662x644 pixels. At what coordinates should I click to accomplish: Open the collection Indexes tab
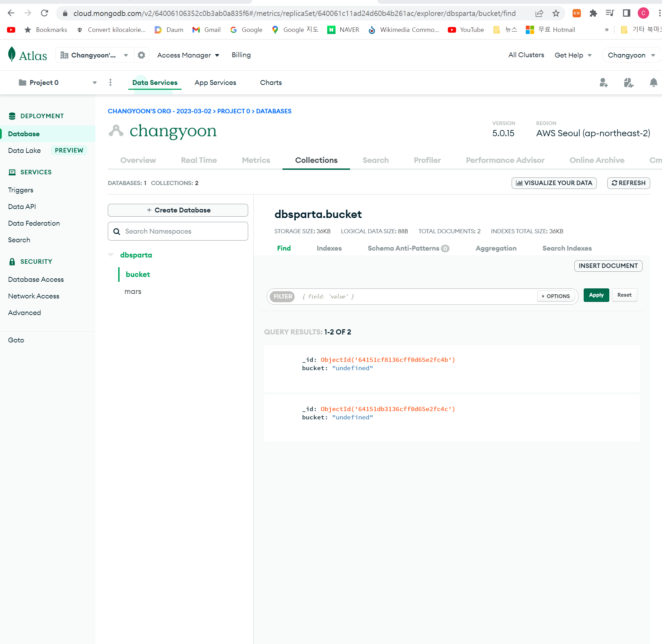tap(329, 248)
